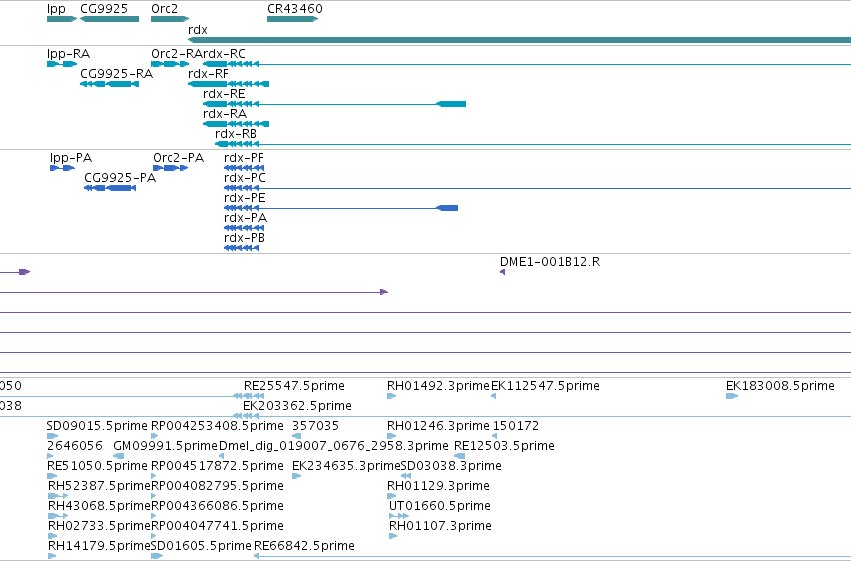This screenshot has height=561, width=851.
Task: Click the RH01492.3prime EST arrow
Action: click(391, 397)
